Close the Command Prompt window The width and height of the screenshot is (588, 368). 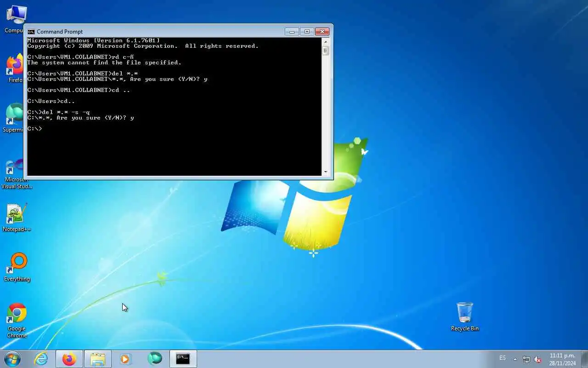[322, 32]
